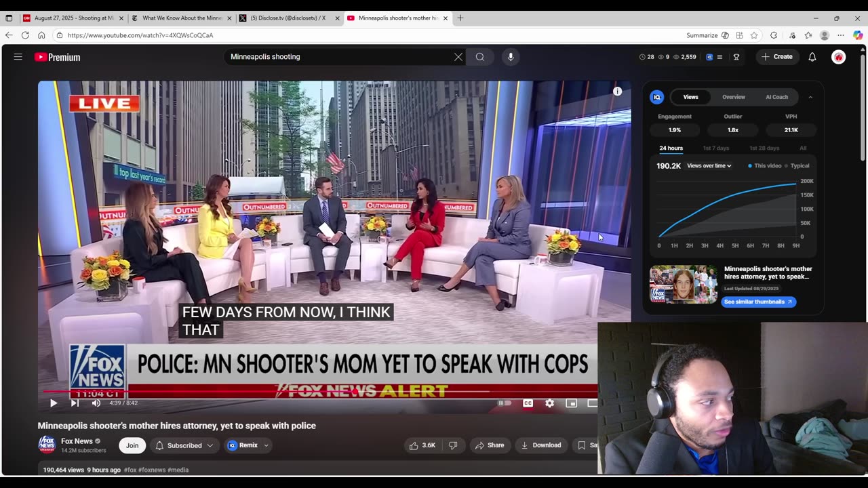Show video info card icon
The image size is (868, 488).
[x=617, y=91]
